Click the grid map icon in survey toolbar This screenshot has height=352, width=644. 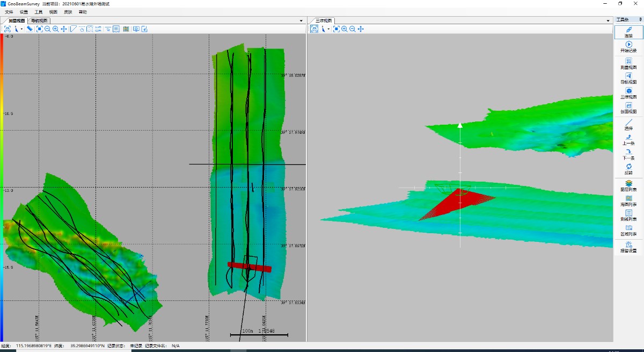[x=126, y=29]
